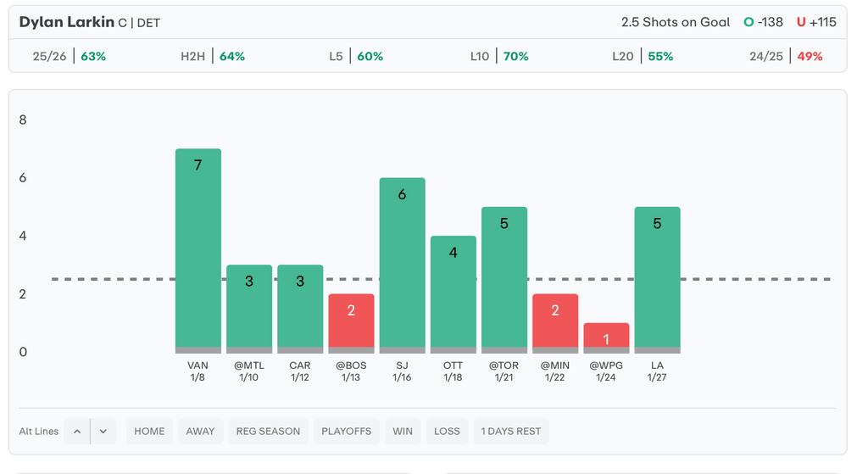Open the H2H 64% split

pos(213,57)
